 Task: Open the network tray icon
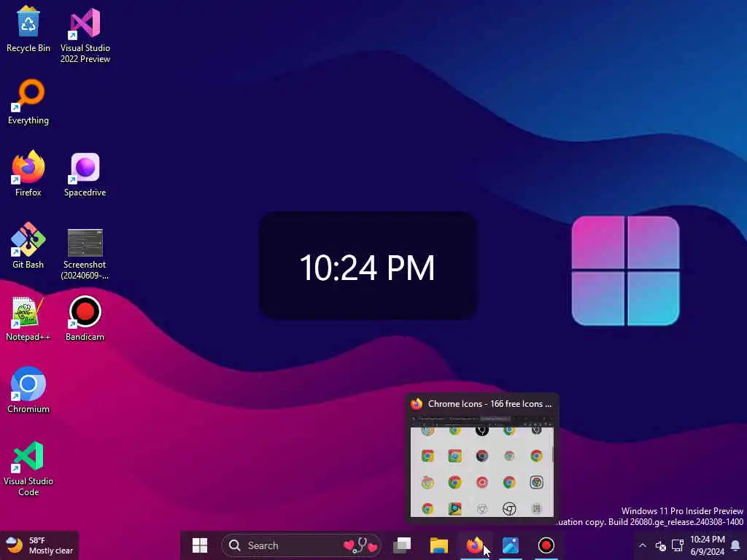coord(678,545)
